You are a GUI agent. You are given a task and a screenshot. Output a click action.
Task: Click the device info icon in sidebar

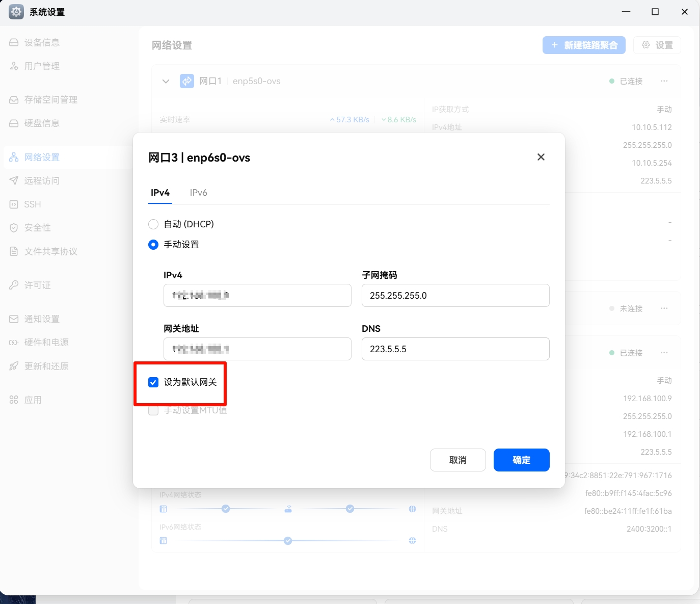tap(14, 43)
